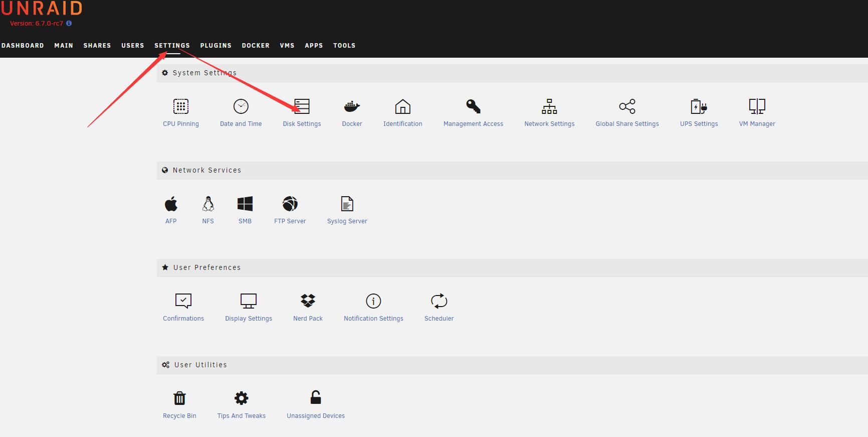Click the Network Settings text link
The image size is (868, 437).
coord(549,124)
